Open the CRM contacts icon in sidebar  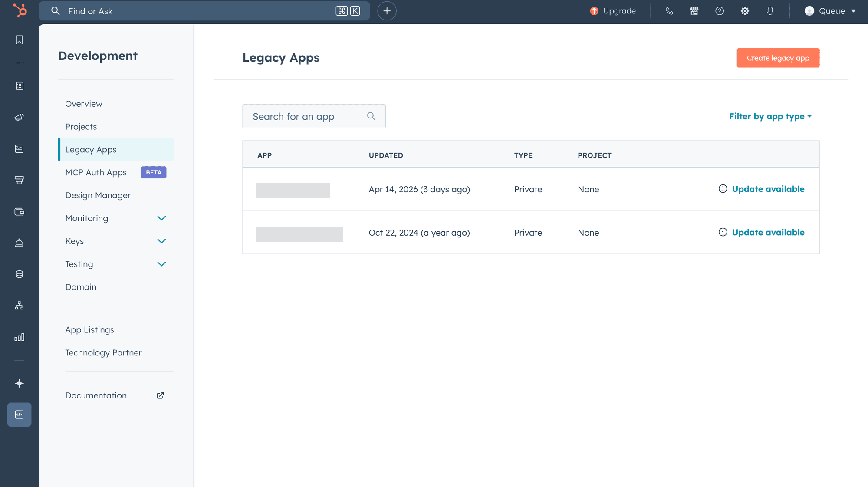(x=19, y=86)
